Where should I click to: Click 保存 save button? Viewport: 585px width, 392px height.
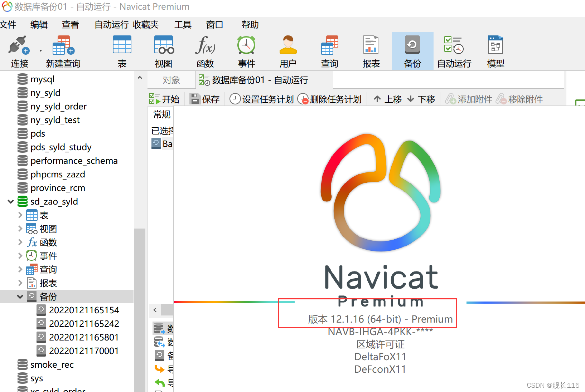[204, 99]
